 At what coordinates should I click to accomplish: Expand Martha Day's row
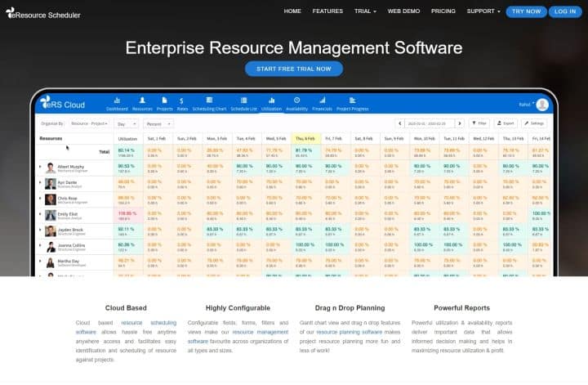tap(41, 261)
